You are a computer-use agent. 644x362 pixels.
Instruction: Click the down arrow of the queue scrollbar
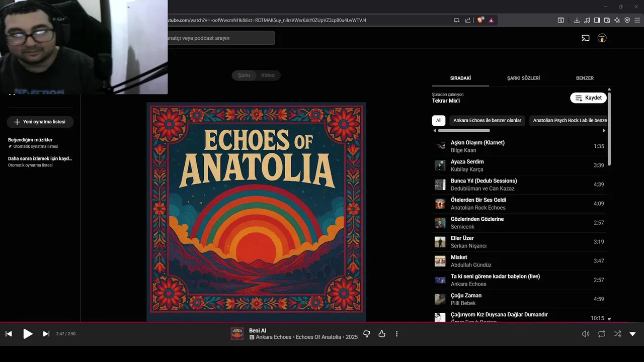point(609,319)
